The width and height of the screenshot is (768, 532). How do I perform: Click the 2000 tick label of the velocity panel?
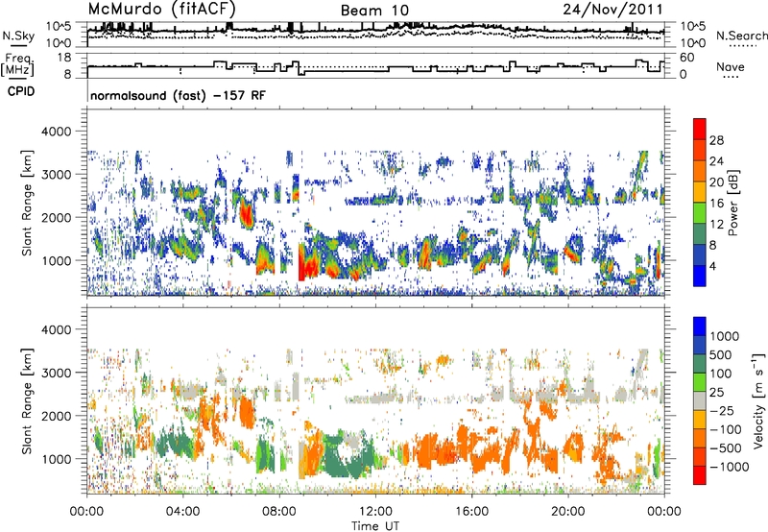(56, 416)
